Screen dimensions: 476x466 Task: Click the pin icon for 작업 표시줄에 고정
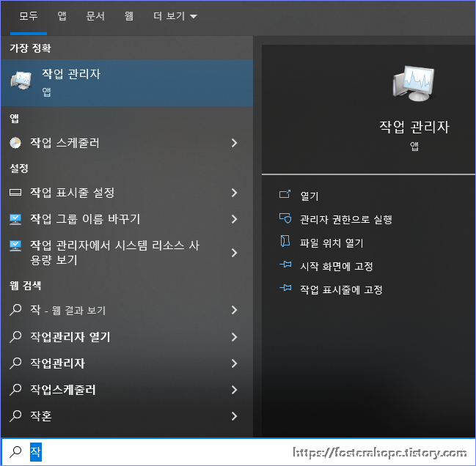point(285,288)
